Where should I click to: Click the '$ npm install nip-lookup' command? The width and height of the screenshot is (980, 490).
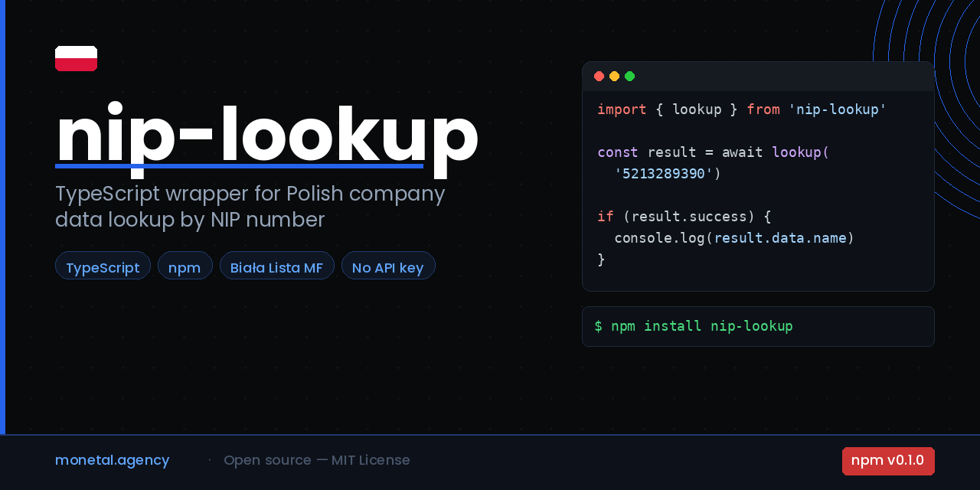click(694, 326)
